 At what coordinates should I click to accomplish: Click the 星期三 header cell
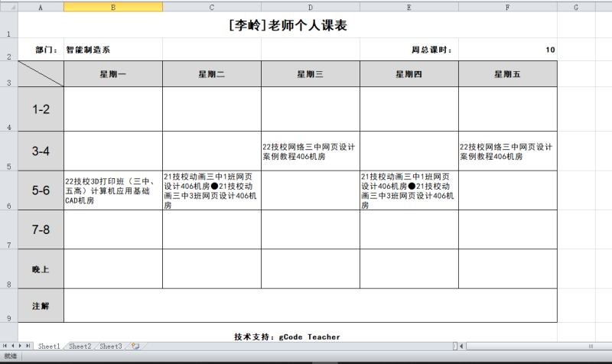coord(310,74)
